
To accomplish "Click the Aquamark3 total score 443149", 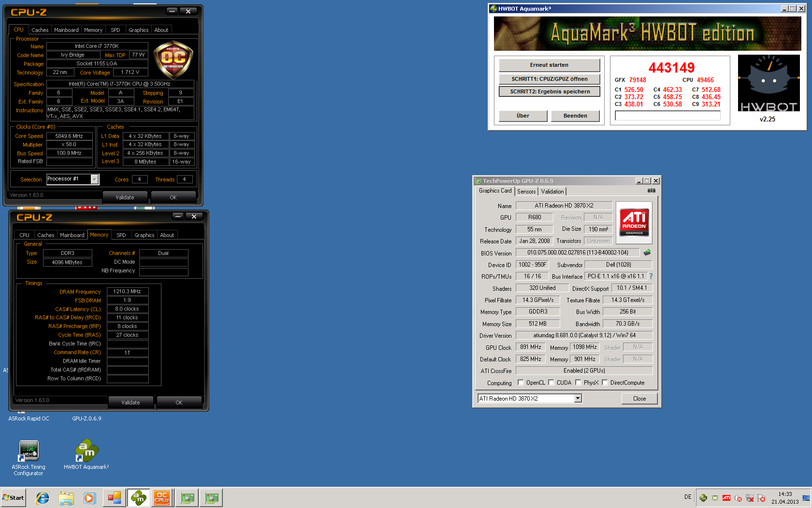I will pos(671,68).
